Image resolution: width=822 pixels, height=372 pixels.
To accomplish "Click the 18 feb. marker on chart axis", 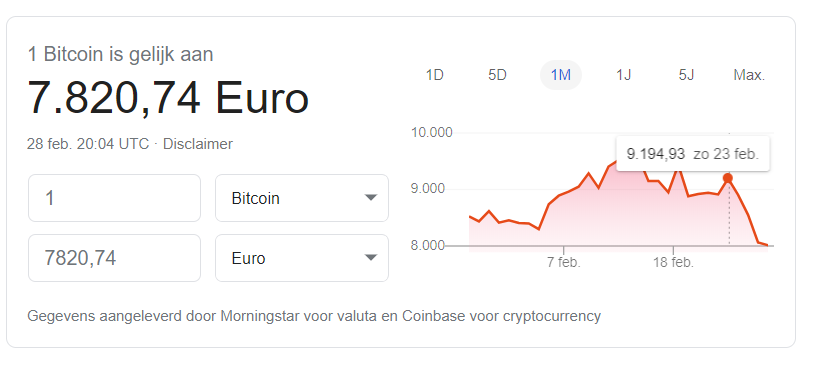I will [x=673, y=262].
